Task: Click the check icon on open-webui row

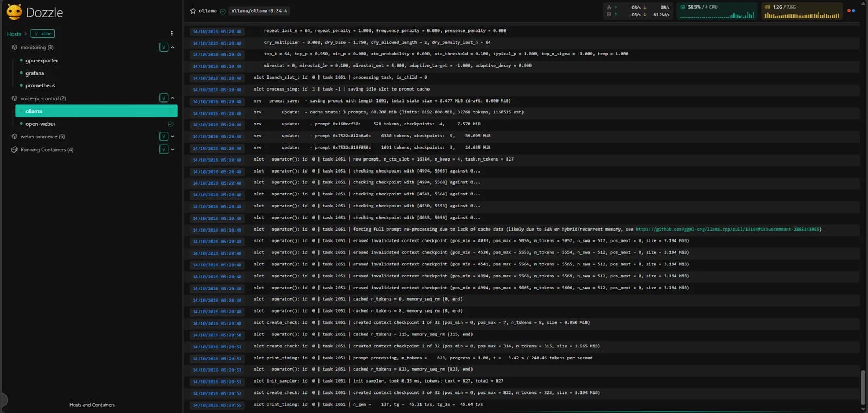Action: click(x=170, y=124)
